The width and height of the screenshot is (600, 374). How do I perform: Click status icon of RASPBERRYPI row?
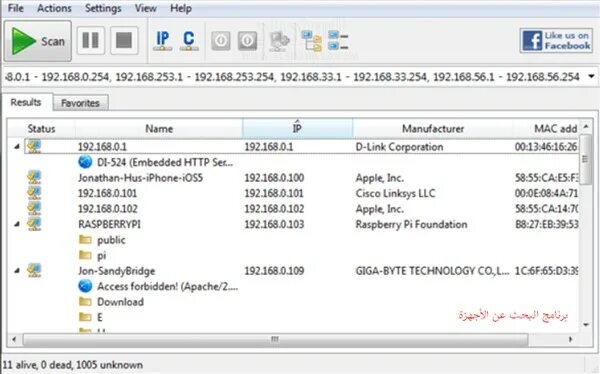point(34,224)
